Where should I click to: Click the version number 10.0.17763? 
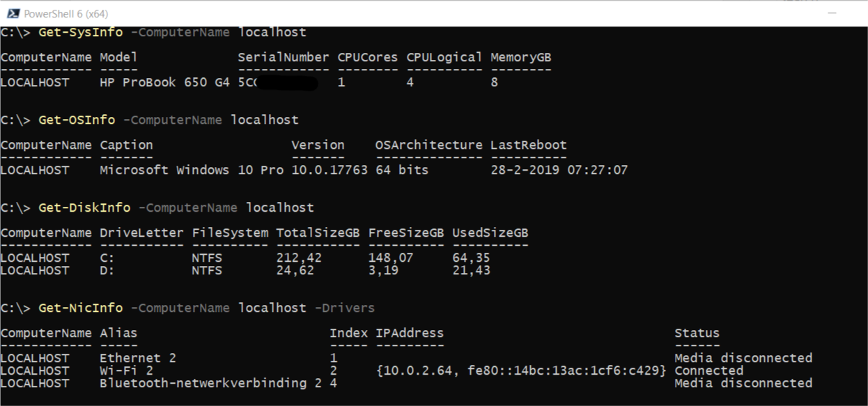click(x=330, y=170)
